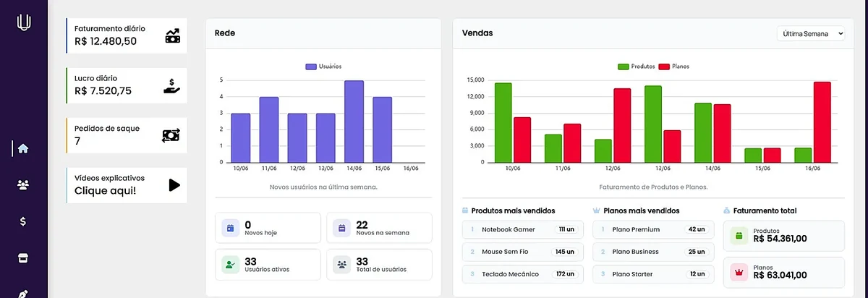This screenshot has height=298, width=868.
Task: Open the store icon in the sidebar
Action: 23,257
